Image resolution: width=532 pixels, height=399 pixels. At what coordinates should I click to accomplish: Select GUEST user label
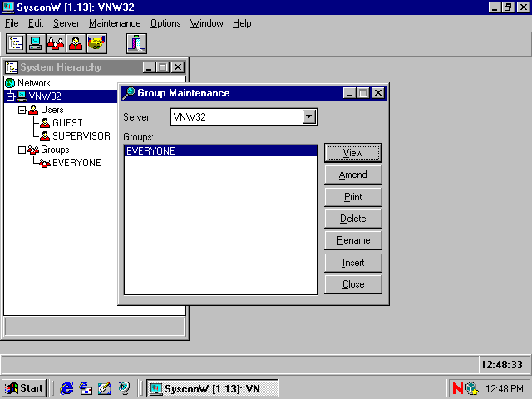[x=67, y=123]
